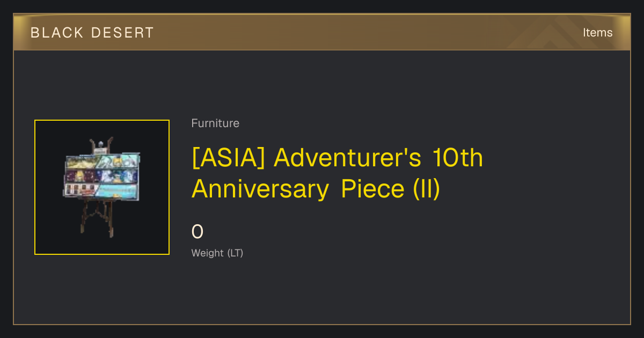This screenshot has width=644, height=338.
Task: Click the word DESERT in the header
Action: pos(122,33)
